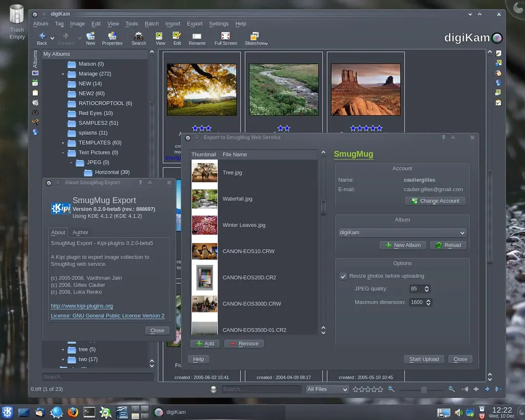Select the Rename toolbar icon
The width and height of the screenshot is (525, 420).
[197, 37]
